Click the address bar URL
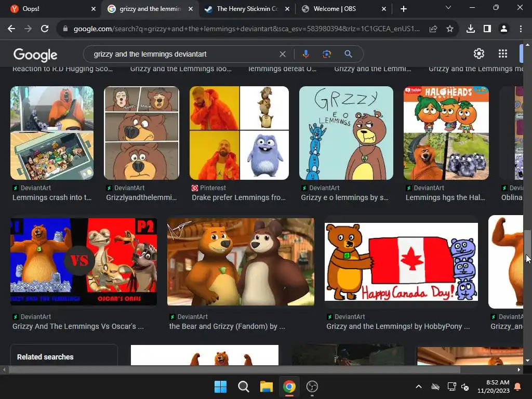Viewport: 532px width, 399px height. [247, 29]
